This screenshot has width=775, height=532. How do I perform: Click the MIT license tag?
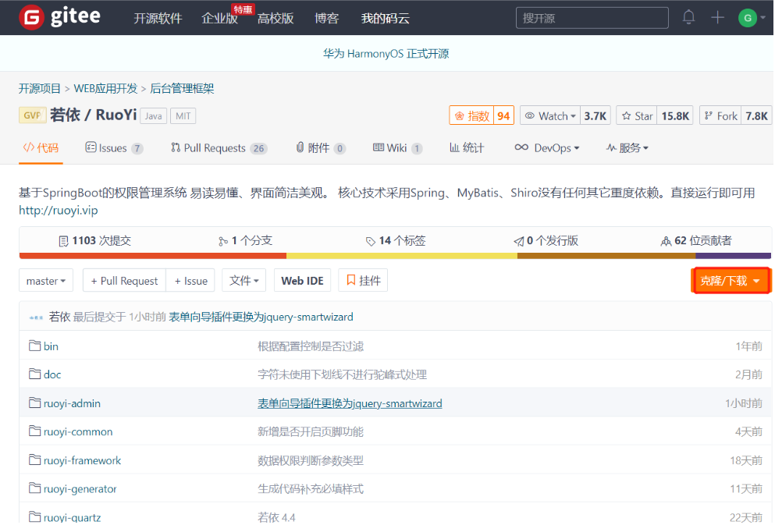pyautogui.click(x=183, y=116)
